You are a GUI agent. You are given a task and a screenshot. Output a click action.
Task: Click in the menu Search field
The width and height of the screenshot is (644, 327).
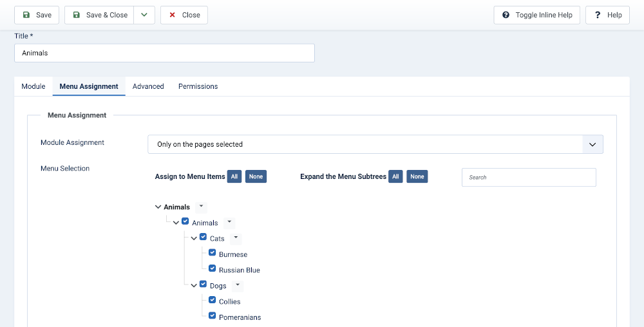528,177
